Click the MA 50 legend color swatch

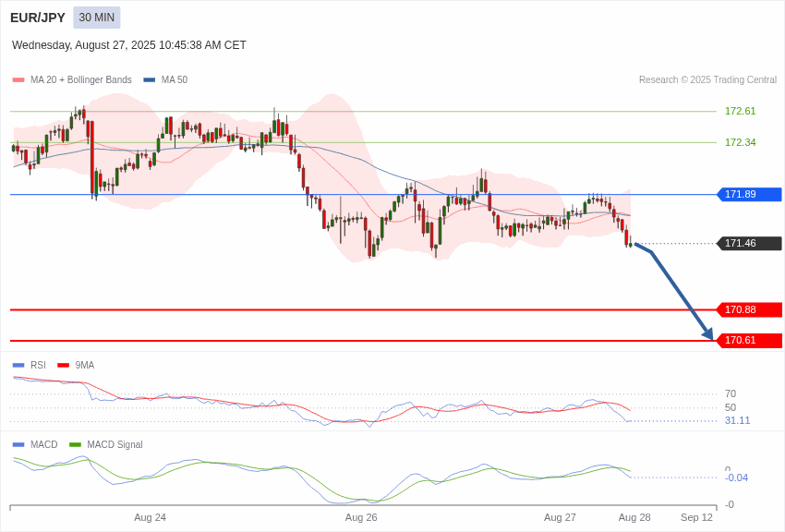[x=150, y=79]
